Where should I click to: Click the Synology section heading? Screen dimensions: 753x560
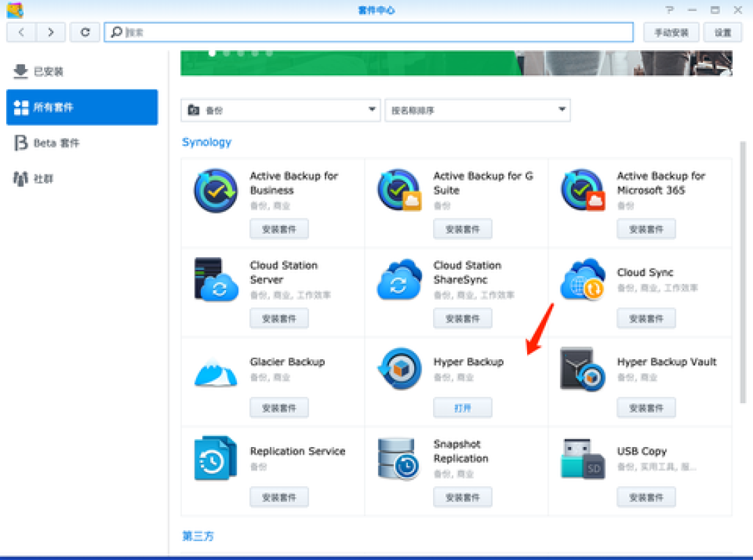click(206, 142)
